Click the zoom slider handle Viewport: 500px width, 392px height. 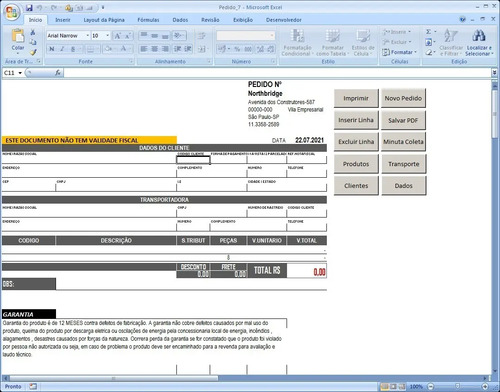458,387
